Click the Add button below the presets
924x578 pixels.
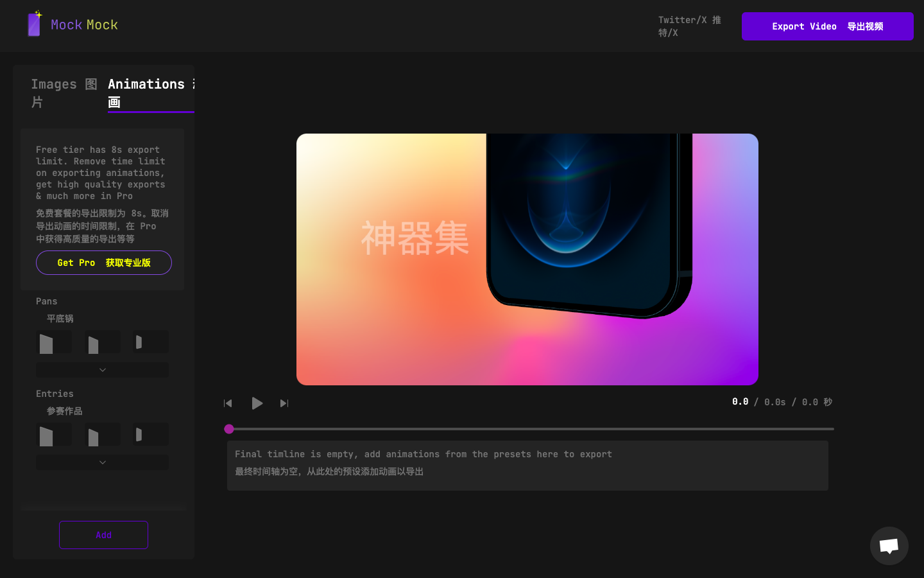[103, 535]
